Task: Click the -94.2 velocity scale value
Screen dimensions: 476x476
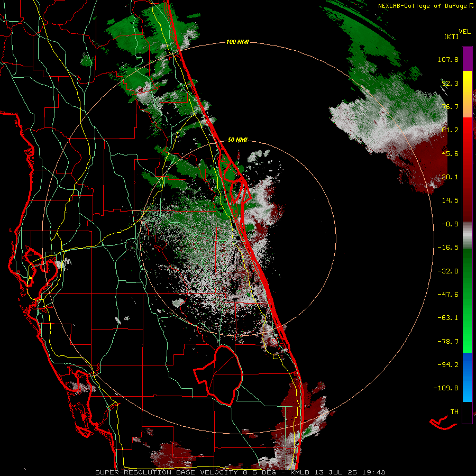Action: pyautogui.click(x=448, y=364)
